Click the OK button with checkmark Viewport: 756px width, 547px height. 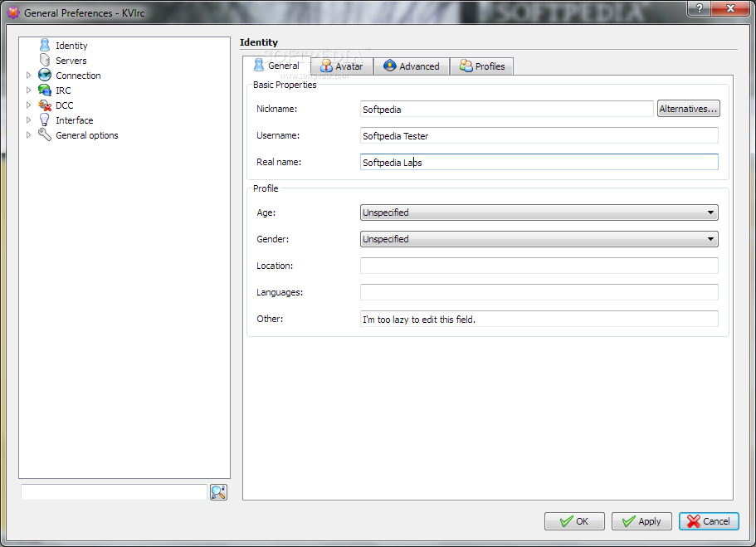574,521
